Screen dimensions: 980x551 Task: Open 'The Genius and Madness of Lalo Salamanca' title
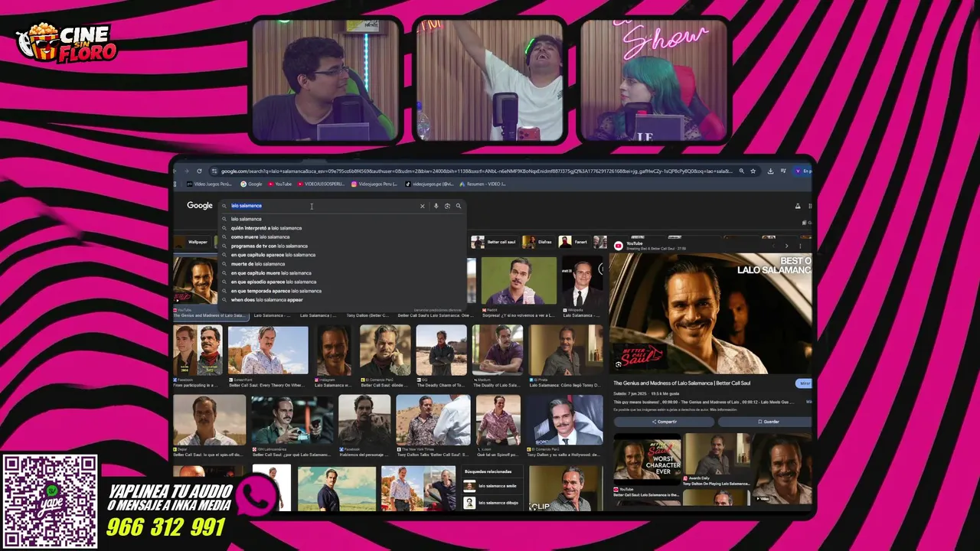click(682, 383)
